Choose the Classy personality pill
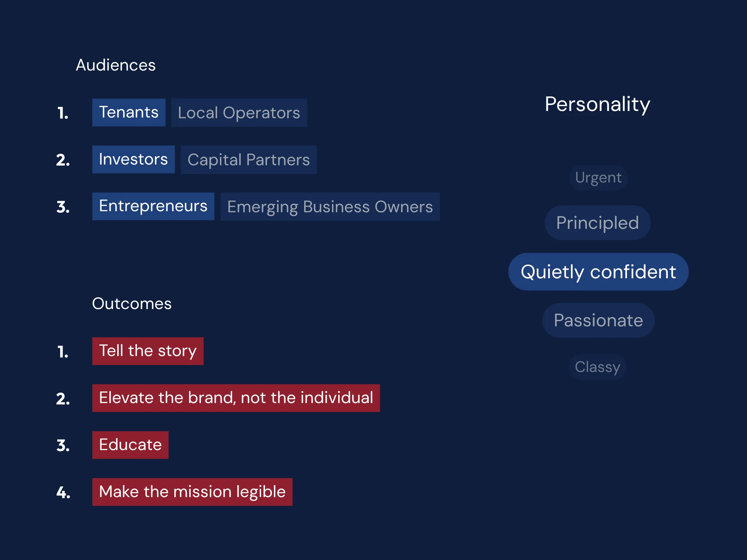Viewport: 747px width, 560px height. point(598,367)
